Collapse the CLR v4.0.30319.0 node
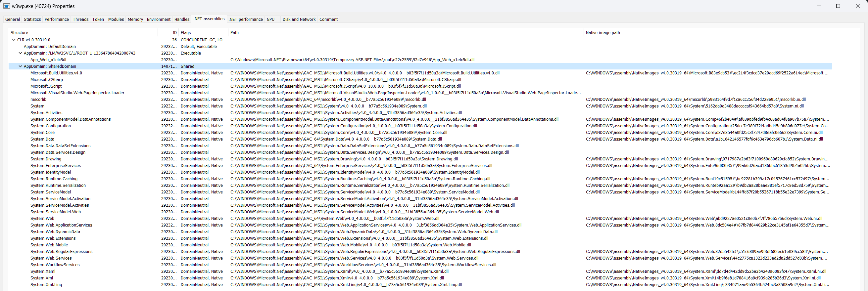Screen dimensions: 868x291 click(14, 40)
